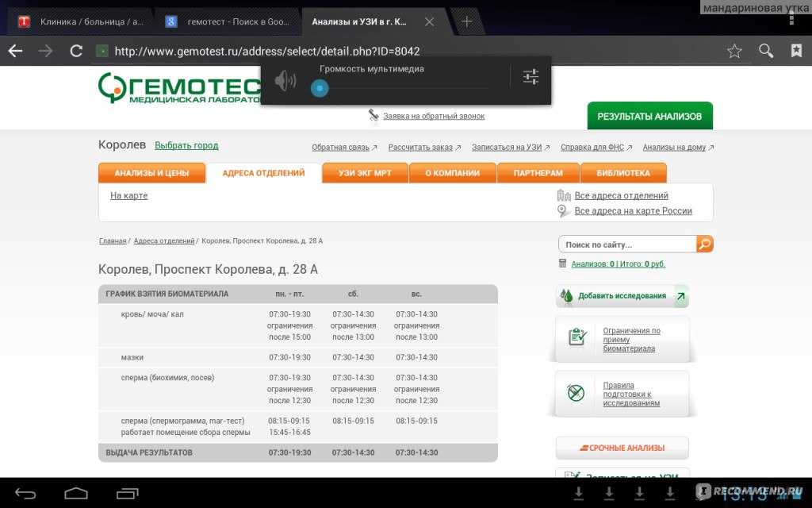Viewport: 812px width, 508px height.
Task: Click the site favicon in address bar
Action: [102, 51]
